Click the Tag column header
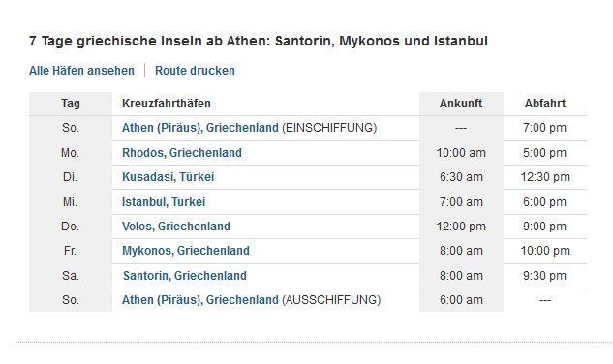Viewport: 613px width, 364px height. point(71,104)
